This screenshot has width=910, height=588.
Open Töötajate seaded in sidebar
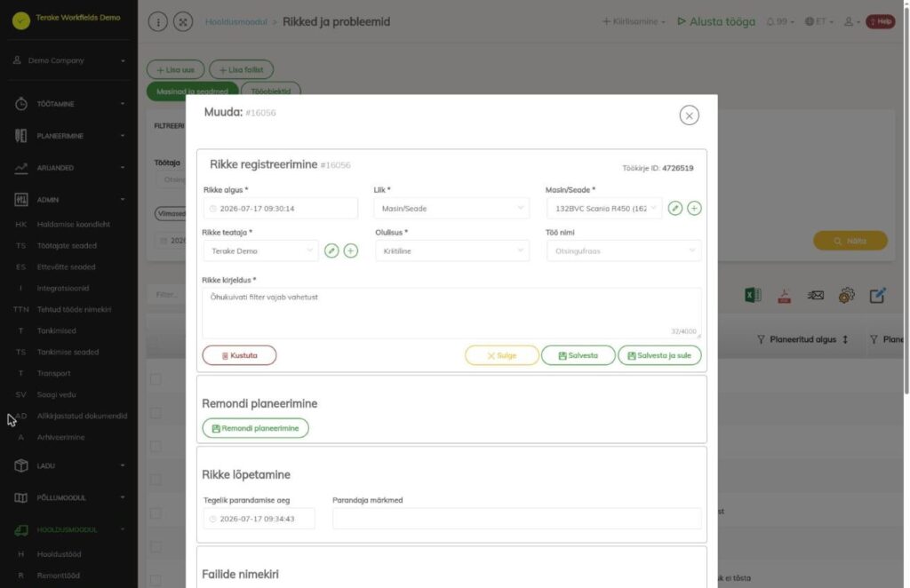coord(67,245)
